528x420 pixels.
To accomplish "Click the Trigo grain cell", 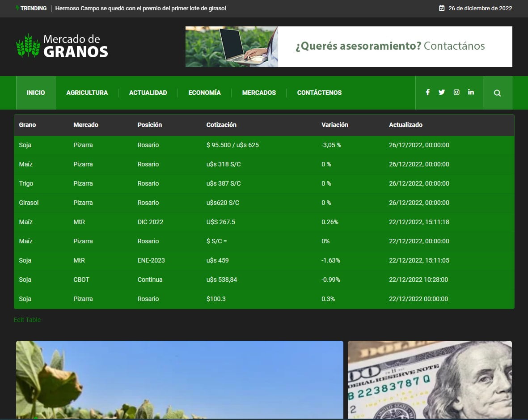I will coord(26,183).
